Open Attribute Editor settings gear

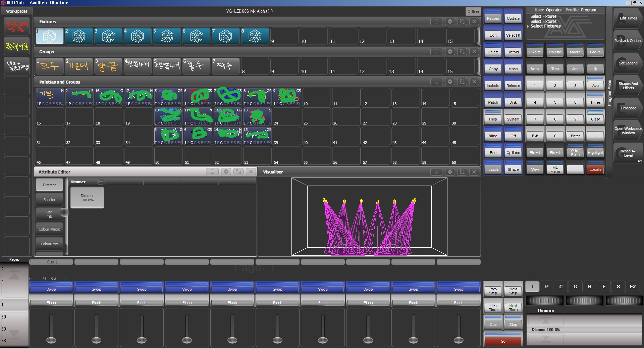pyautogui.click(x=226, y=171)
